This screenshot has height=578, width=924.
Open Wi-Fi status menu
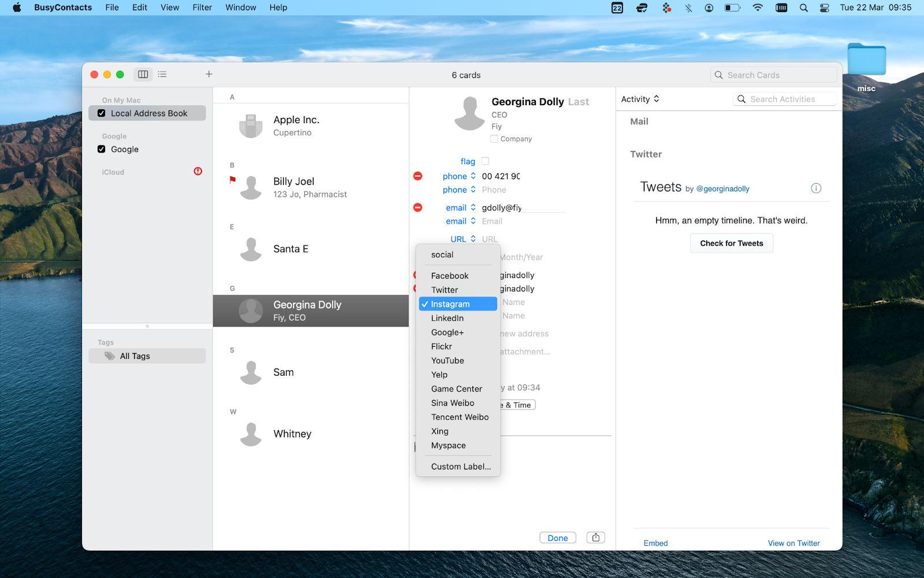pos(758,8)
